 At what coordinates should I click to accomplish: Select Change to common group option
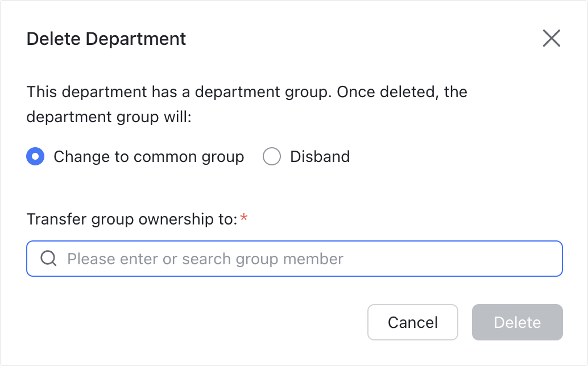coord(35,156)
